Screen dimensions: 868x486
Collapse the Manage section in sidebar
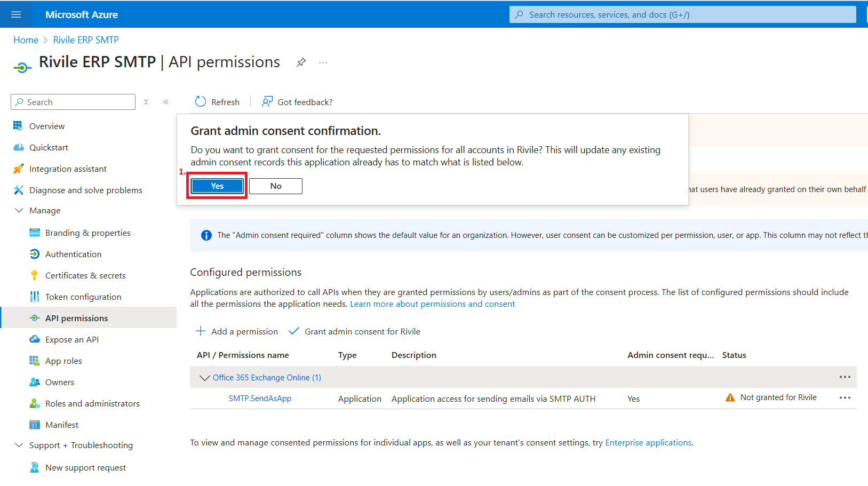(19, 211)
